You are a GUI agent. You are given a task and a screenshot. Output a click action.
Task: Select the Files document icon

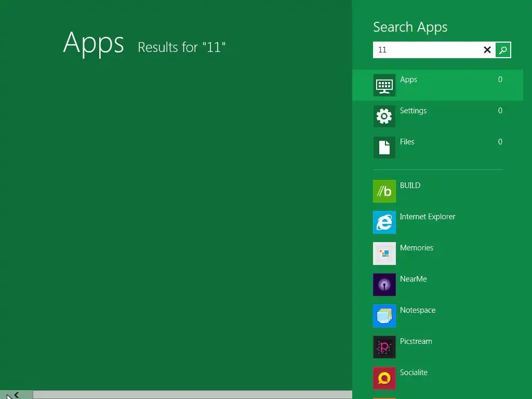(x=384, y=148)
